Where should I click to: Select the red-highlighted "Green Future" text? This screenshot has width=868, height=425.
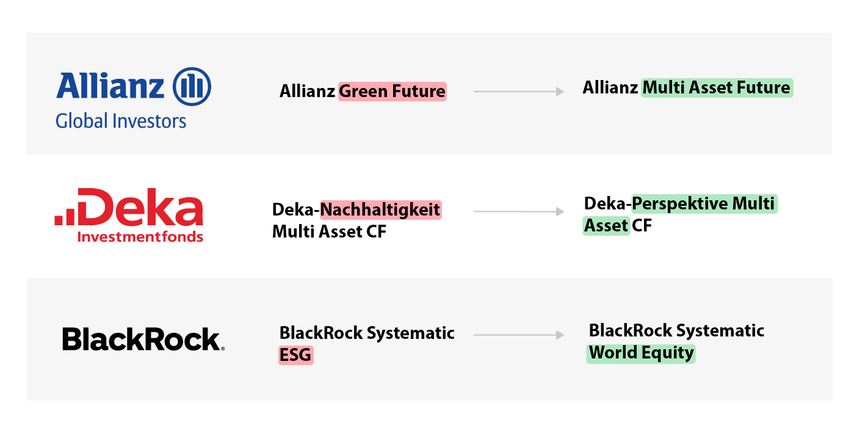pos(392,92)
